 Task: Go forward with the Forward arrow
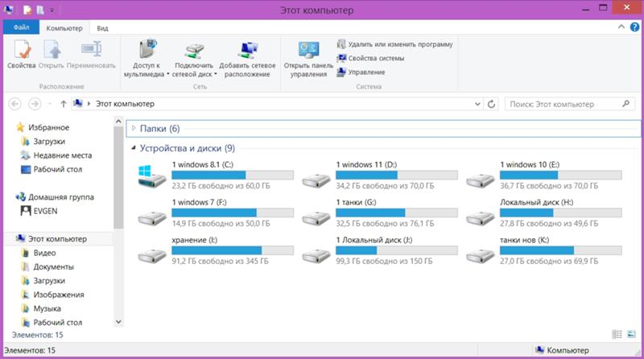35,104
